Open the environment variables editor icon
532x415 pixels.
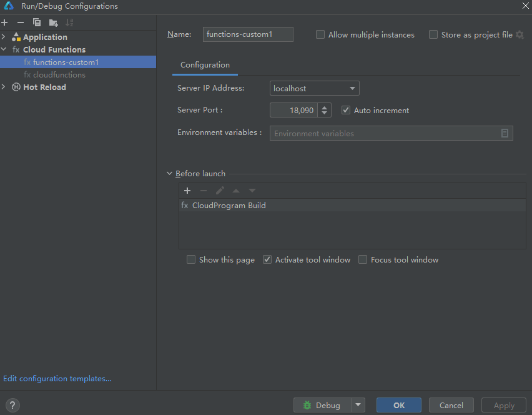[x=505, y=133]
